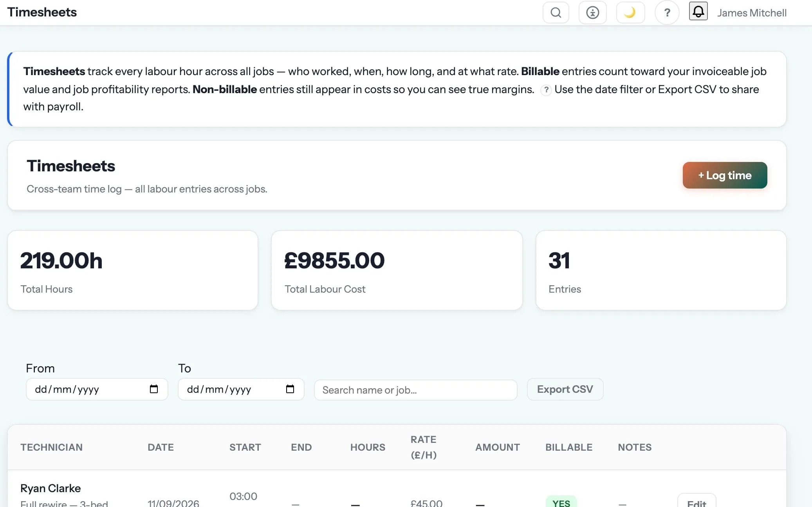The image size is (812, 507).
Task: Click the Timesheets page title in header
Action: coord(42,12)
